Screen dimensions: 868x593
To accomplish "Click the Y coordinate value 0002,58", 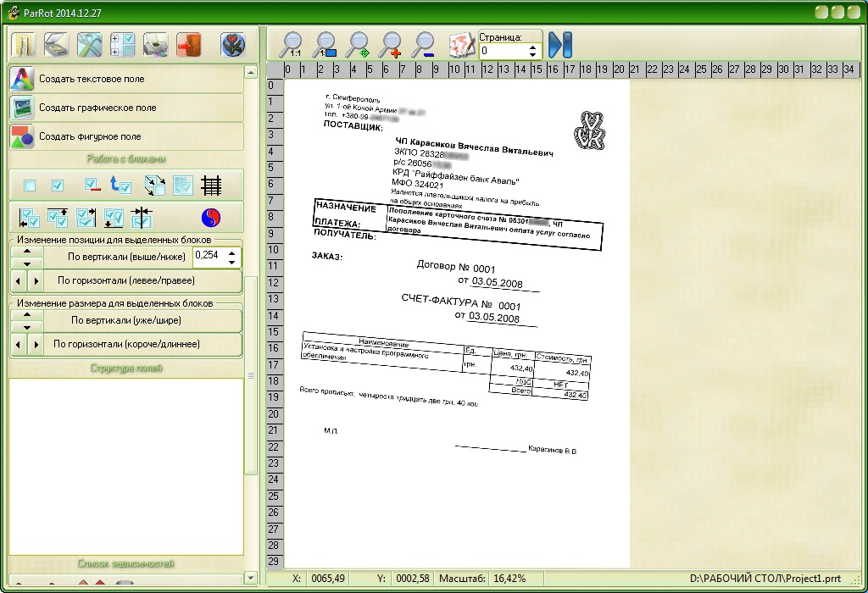I will pyautogui.click(x=413, y=579).
